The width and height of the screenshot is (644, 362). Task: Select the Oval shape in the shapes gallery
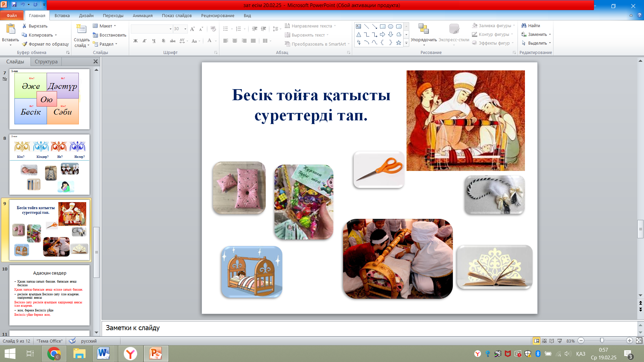pos(390,26)
